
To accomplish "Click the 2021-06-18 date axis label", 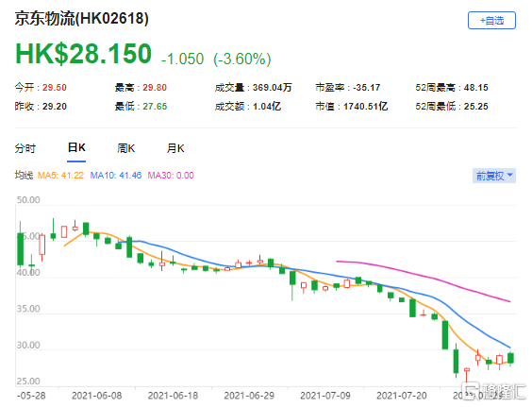I will pyautogui.click(x=173, y=396).
